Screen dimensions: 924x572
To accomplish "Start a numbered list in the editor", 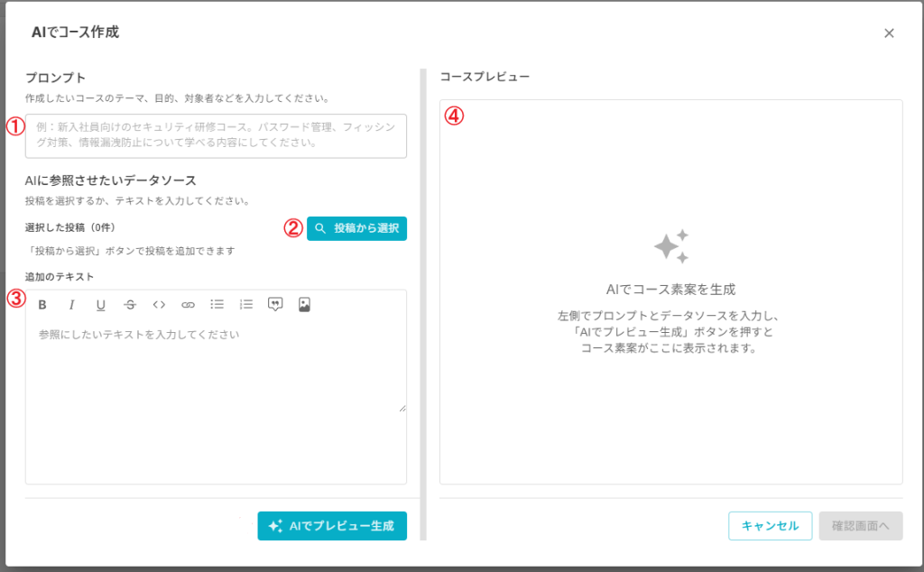I will click(246, 305).
